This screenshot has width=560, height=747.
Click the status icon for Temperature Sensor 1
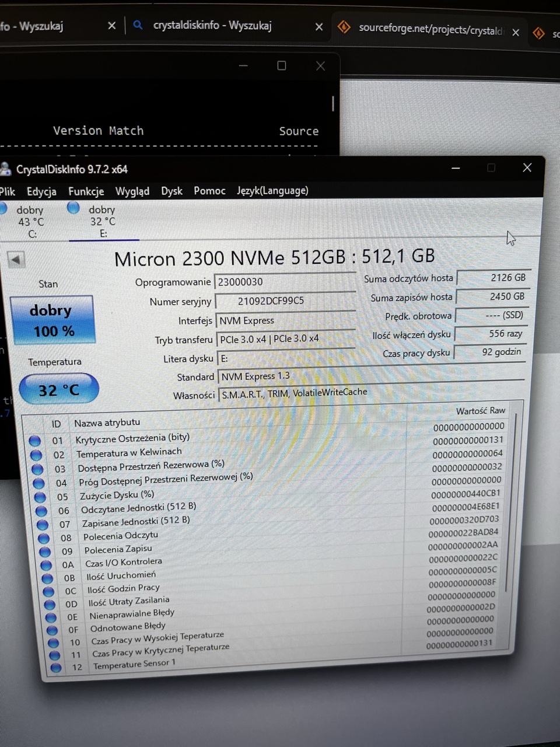coord(56,668)
